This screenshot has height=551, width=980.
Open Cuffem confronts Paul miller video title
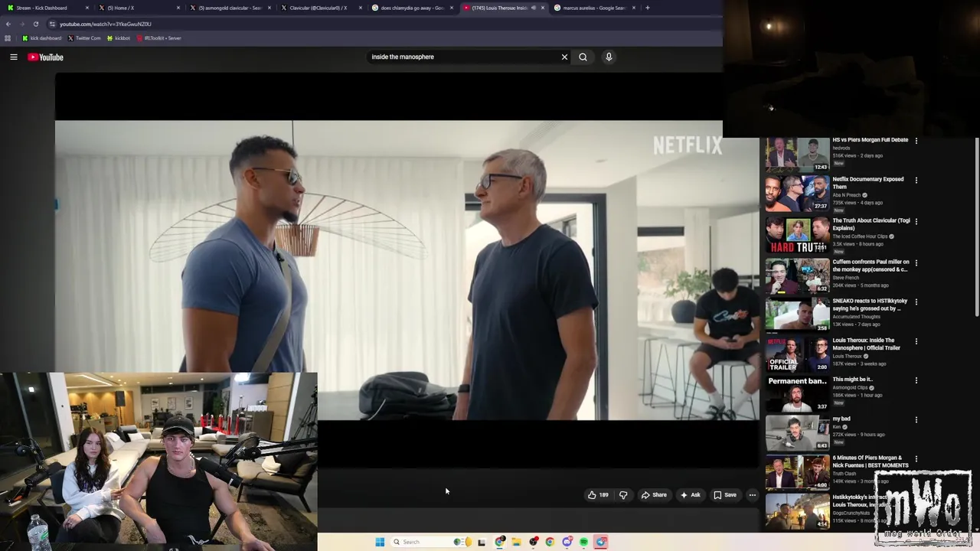tap(871, 266)
